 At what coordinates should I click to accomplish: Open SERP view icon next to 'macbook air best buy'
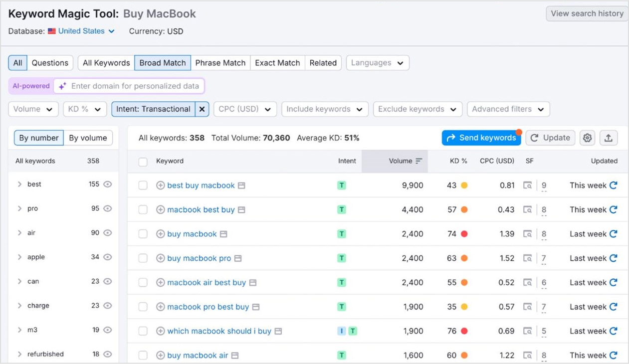point(253,283)
